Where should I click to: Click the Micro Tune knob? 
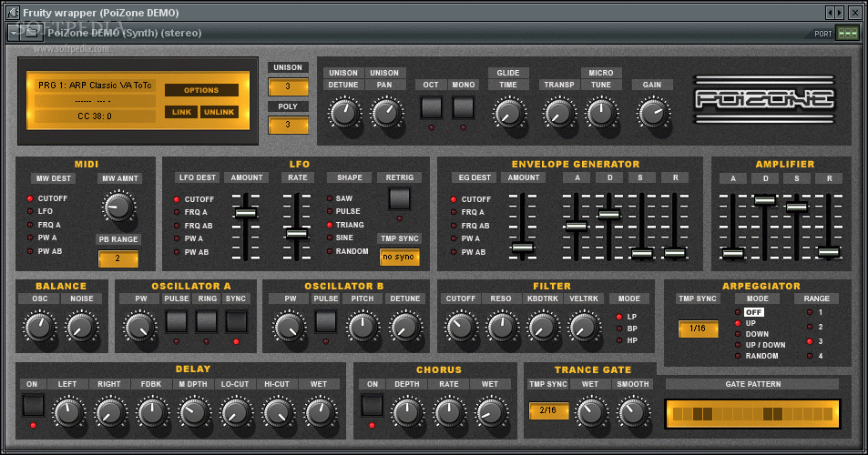[x=601, y=113]
